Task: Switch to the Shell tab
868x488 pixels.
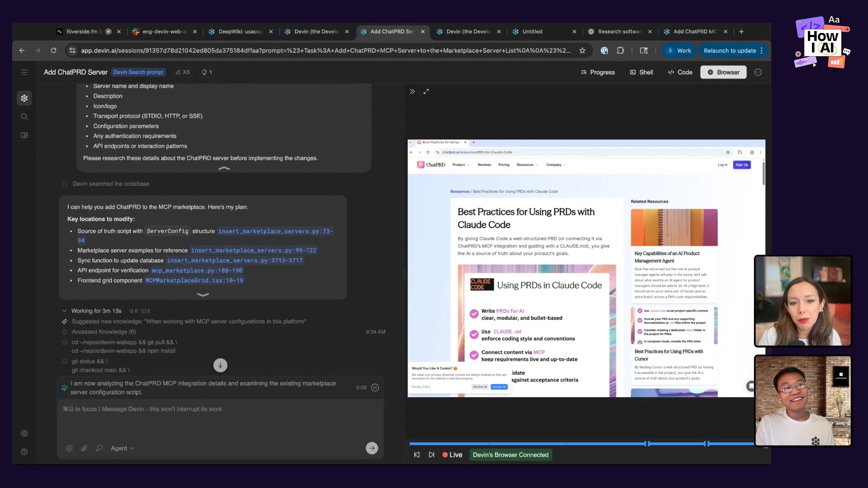Action: click(x=642, y=72)
